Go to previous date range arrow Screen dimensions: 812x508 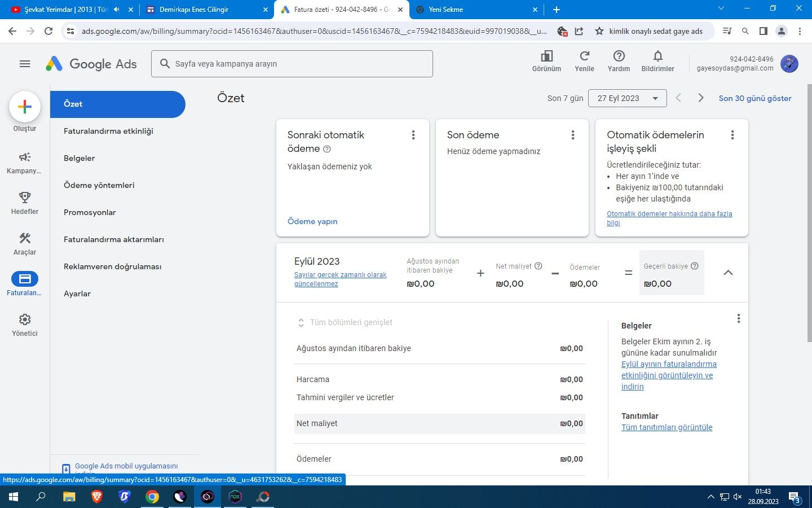(678, 98)
